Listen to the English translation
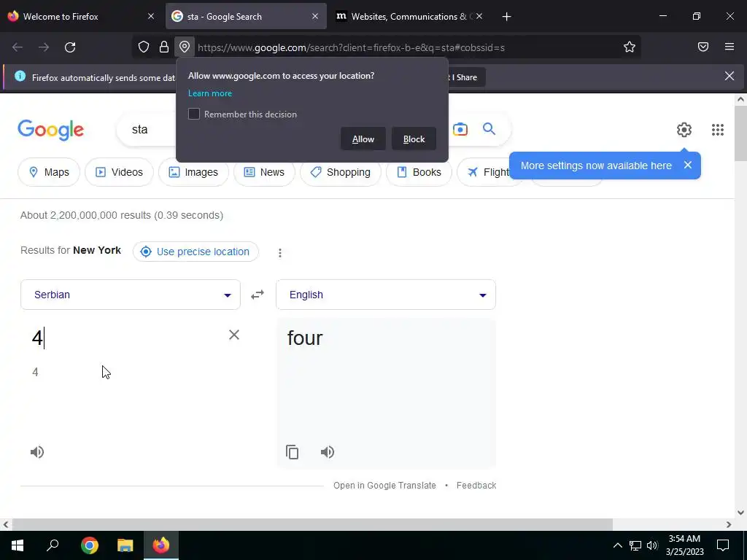The width and height of the screenshot is (747, 560). 328,452
